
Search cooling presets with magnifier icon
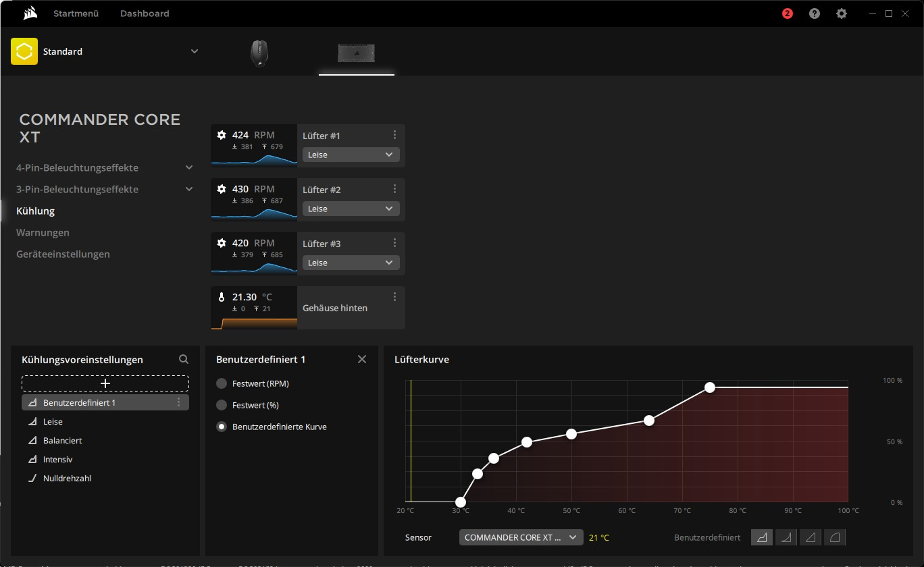(184, 360)
